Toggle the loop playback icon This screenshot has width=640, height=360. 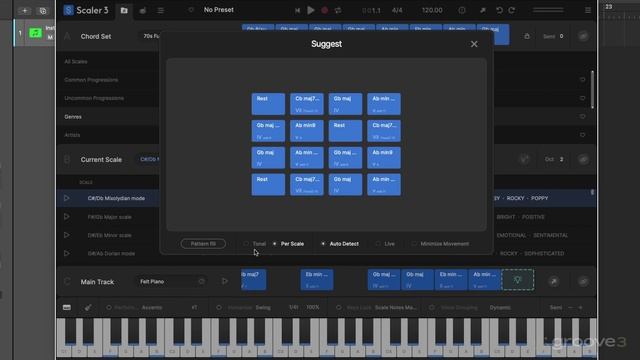point(338,10)
